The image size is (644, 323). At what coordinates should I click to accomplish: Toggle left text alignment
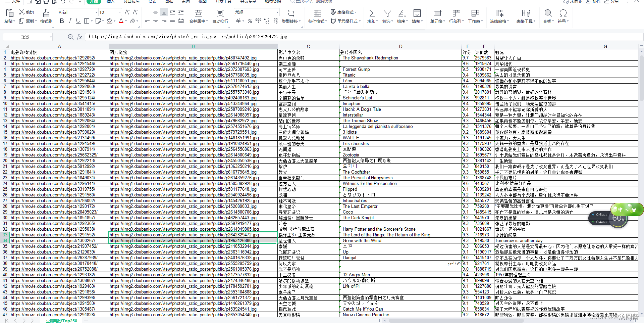(147, 21)
